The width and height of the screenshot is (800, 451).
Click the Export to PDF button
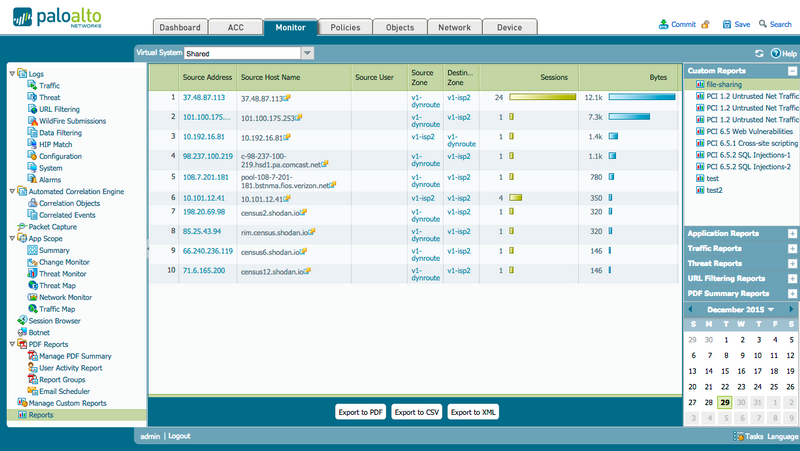(x=360, y=412)
